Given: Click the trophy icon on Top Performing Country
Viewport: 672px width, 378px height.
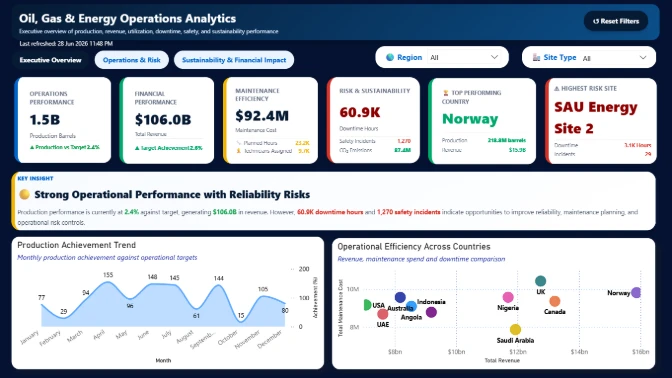Looking at the screenshot, I should 445,93.
